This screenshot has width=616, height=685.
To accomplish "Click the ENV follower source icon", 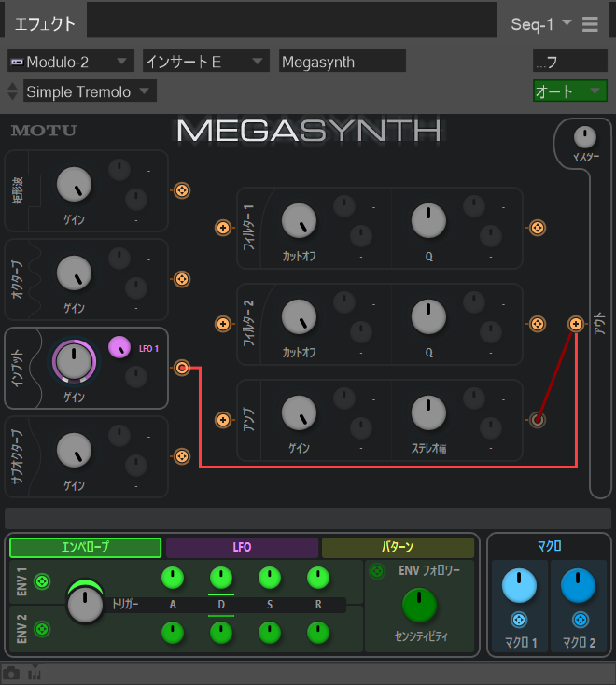I will coord(377,571).
